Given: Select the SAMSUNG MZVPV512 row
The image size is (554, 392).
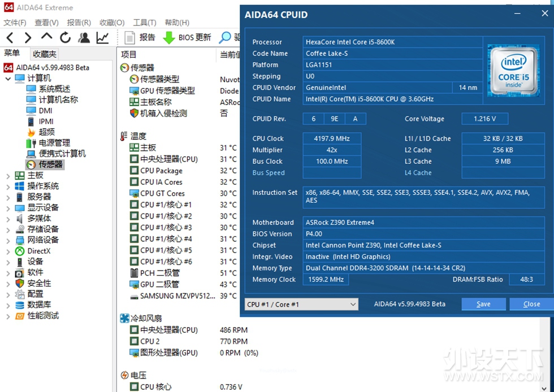Looking at the screenshot, I should [x=179, y=296].
